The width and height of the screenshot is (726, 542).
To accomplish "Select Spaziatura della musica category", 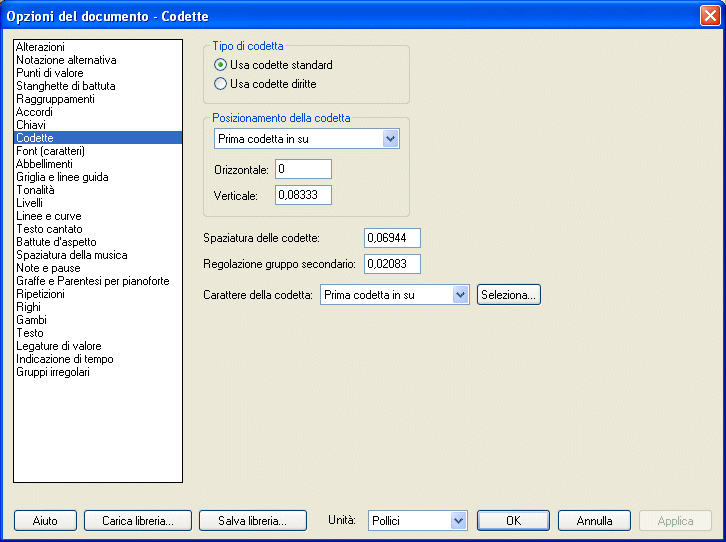I will (x=98, y=255).
